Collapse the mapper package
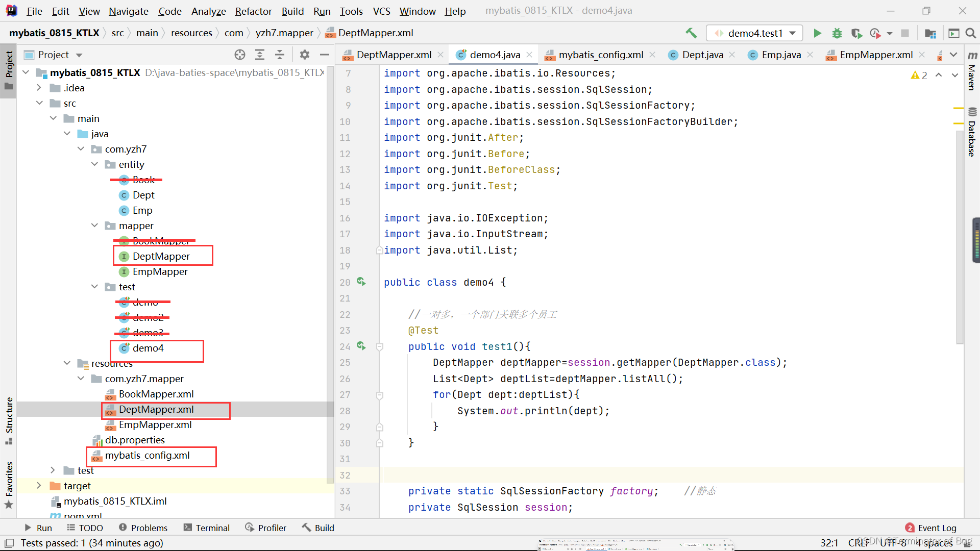The width and height of the screenshot is (980, 551). pyautogui.click(x=94, y=226)
